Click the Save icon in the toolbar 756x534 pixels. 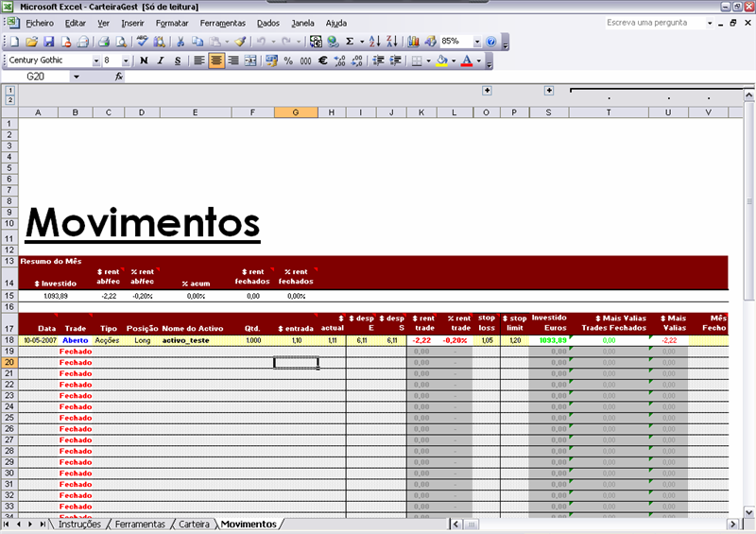click(48, 42)
